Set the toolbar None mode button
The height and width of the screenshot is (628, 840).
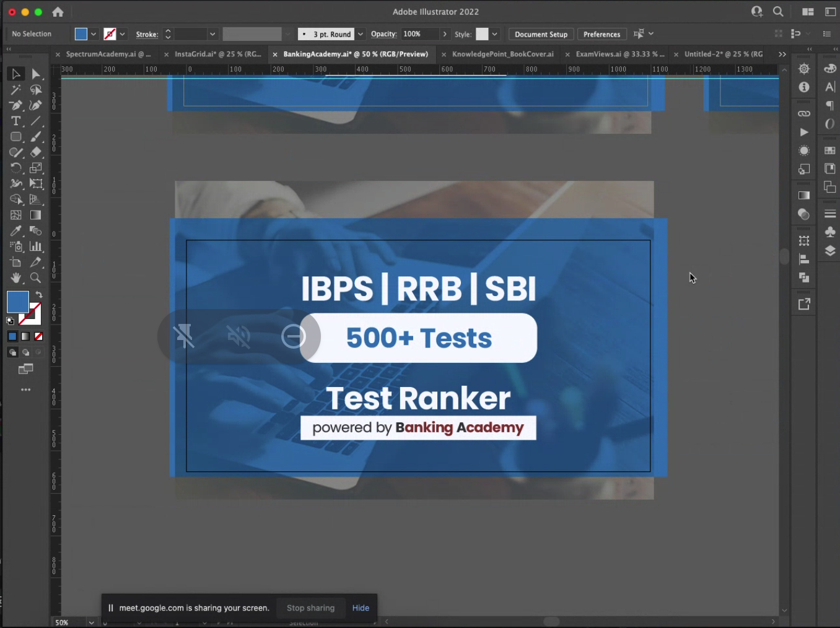pos(38,336)
